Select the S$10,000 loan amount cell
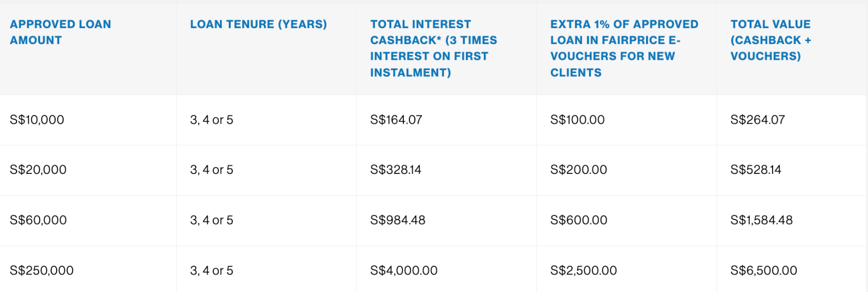The width and height of the screenshot is (868, 292). (x=37, y=120)
